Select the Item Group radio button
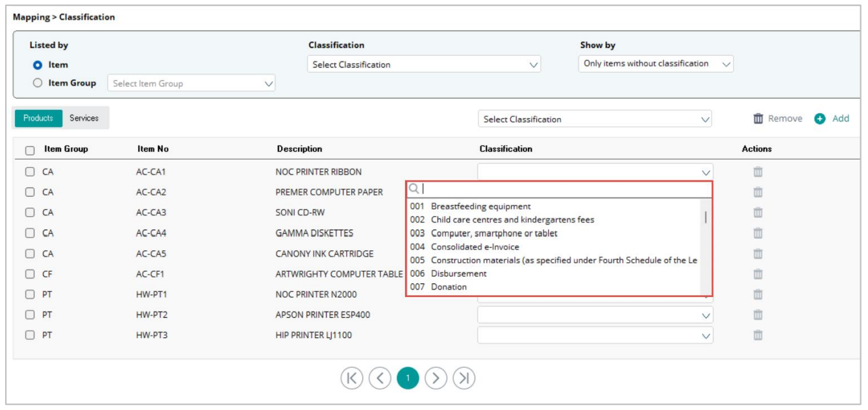The image size is (868, 410). [38, 83]
